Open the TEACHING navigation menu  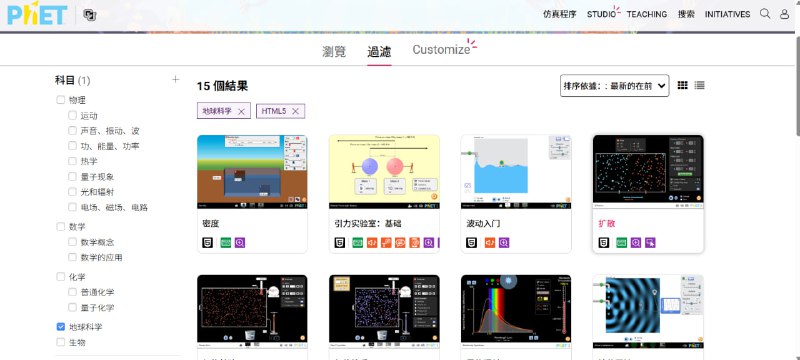point(646,14)
